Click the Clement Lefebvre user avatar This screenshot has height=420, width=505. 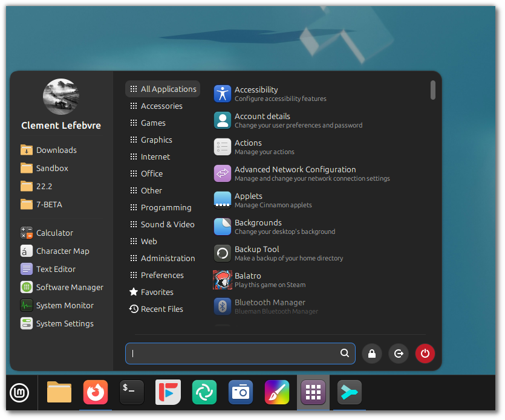coord(61,97)
